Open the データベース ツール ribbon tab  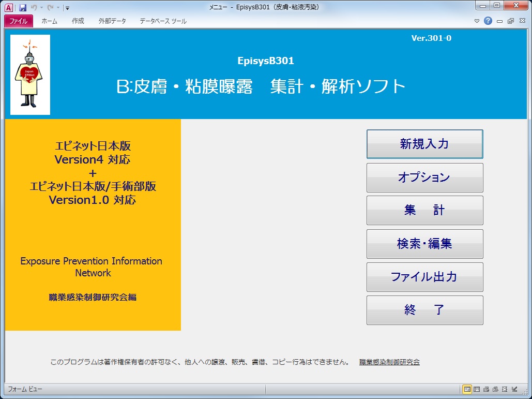pyautogui.click(x=163, y=21)
